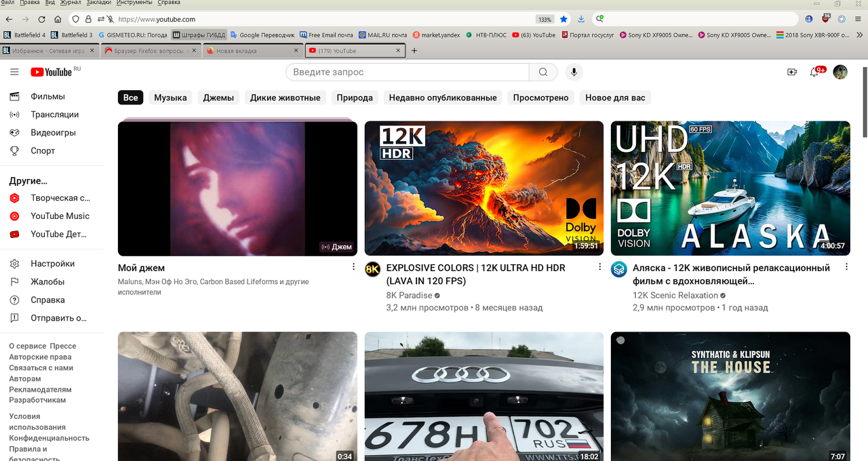The image size is (868, 461).
Task: Open three-dot menu for EXPLOSIVE COLORS video
Action: tap(599, 267)
